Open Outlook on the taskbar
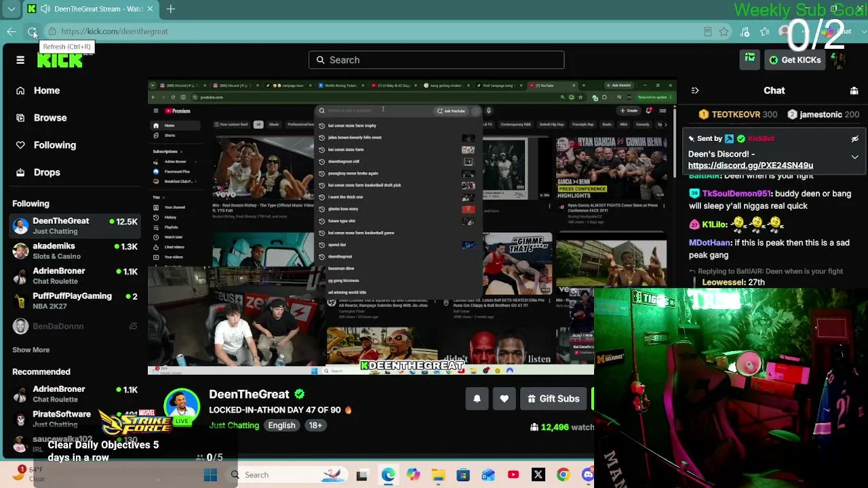 (488, 475)
